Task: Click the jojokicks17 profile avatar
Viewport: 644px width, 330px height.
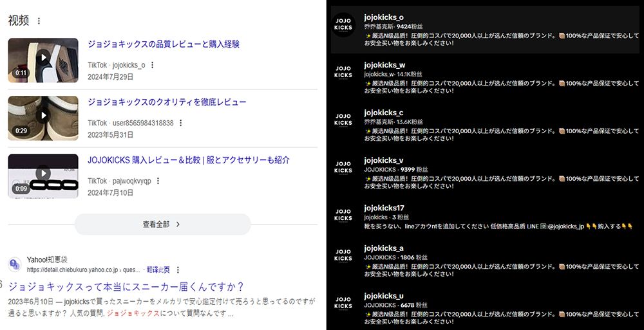Action: [343, 215]
